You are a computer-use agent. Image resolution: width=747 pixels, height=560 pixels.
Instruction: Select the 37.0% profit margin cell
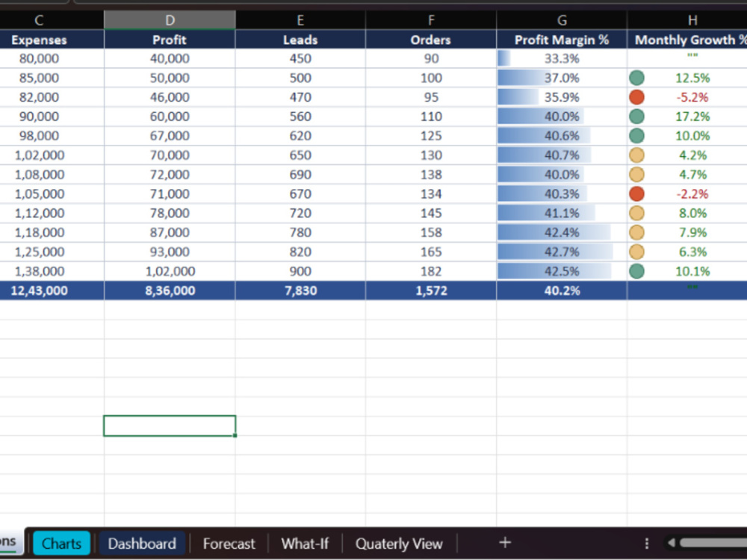coord(562,78)
